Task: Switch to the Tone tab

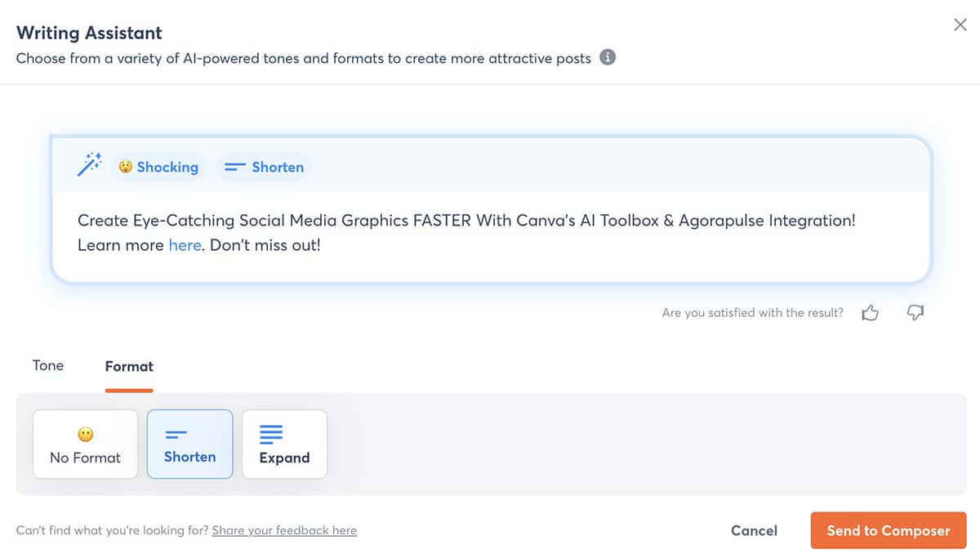Action: 48,366
